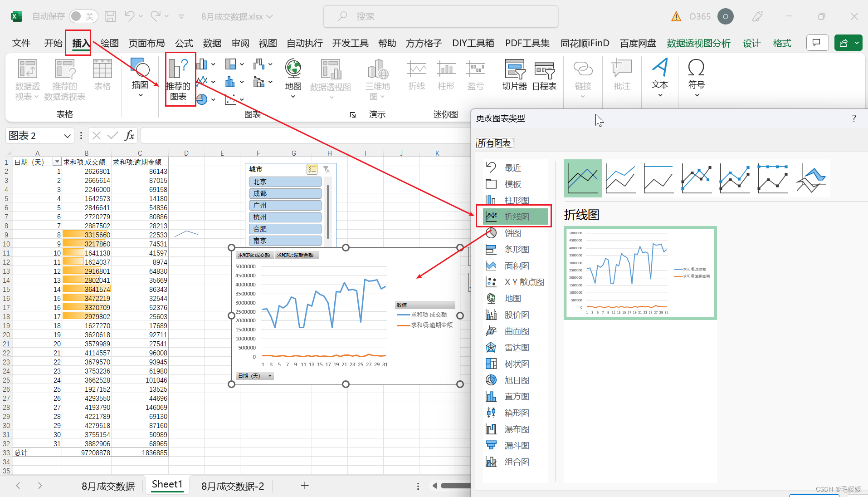Image resolution: width=868 pixels, height=497 pixels.
Task: Click the dialog help question mark
Action: [x=854, y=118]
